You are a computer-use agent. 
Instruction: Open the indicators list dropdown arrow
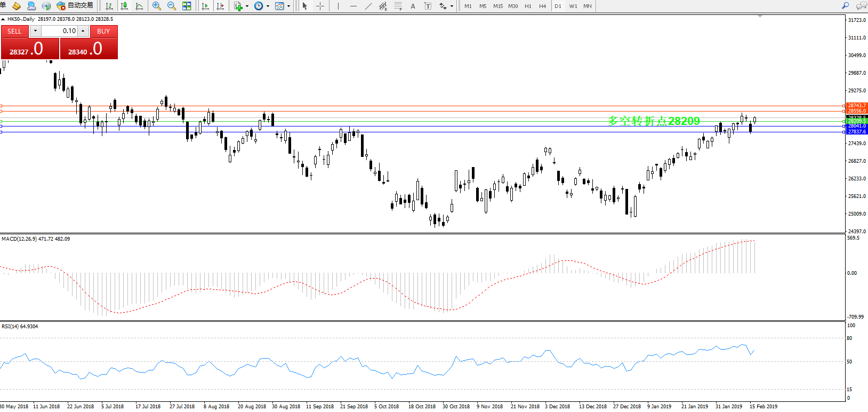click(x=247, y=6)
